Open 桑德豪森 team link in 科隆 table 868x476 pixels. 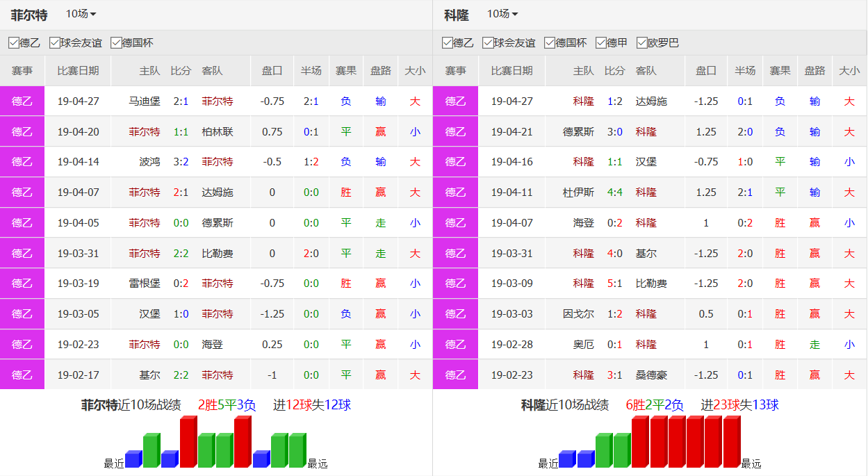651,375
